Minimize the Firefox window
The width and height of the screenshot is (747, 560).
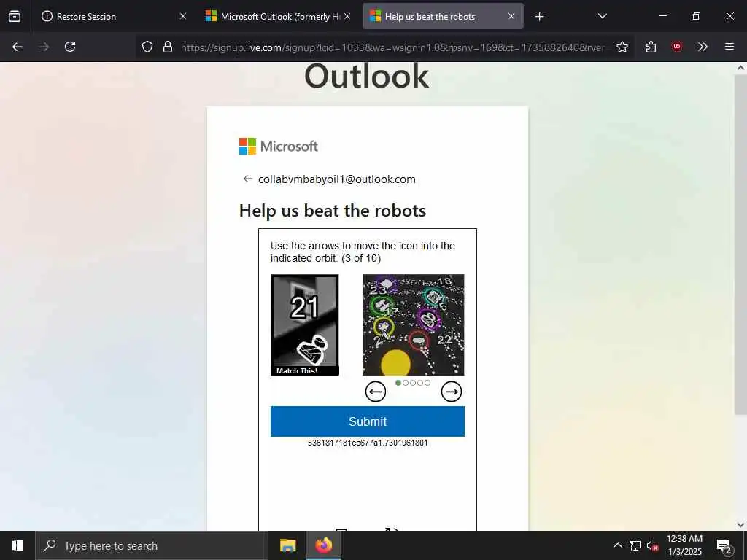(x=662, y=16)
